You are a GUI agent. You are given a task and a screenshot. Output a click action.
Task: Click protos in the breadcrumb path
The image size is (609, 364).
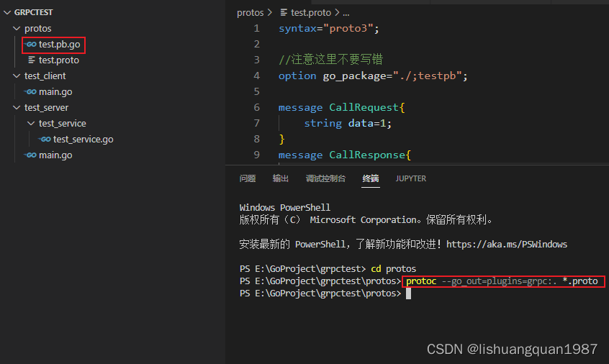tap(250, 13)
